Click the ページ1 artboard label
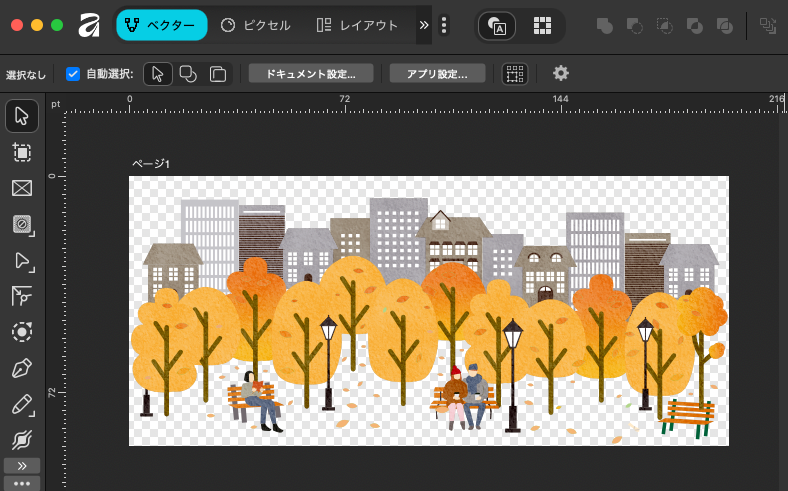 (150, 163)
